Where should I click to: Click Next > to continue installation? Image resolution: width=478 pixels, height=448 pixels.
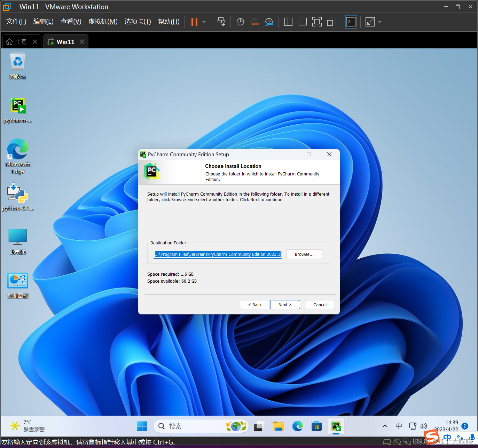[285, 305]
